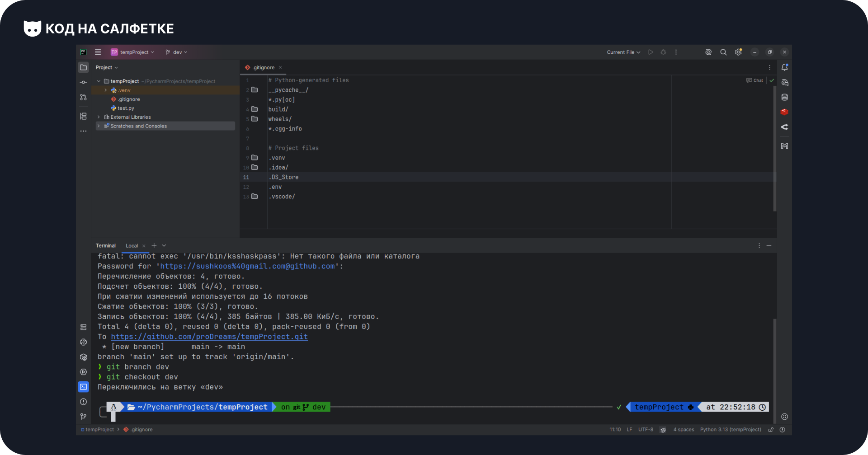Viewport: 868px width, 455px height.
Task: Expand the .venv folder
Action: [106, 90]
